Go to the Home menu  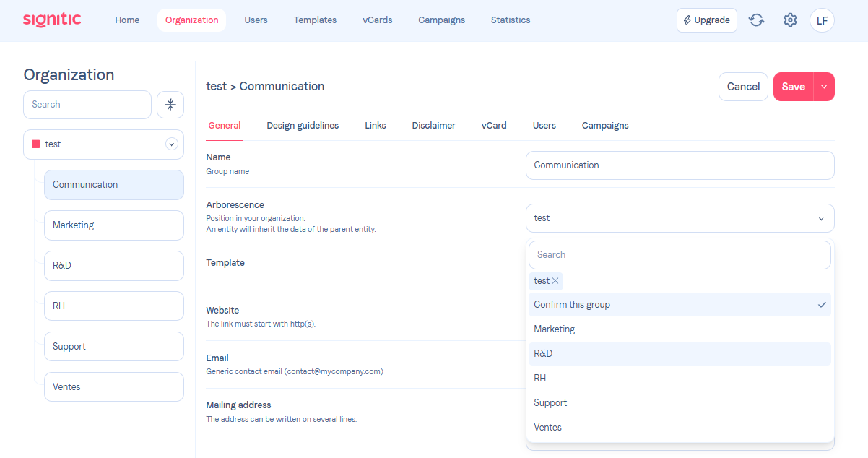(x=127, y=20)
